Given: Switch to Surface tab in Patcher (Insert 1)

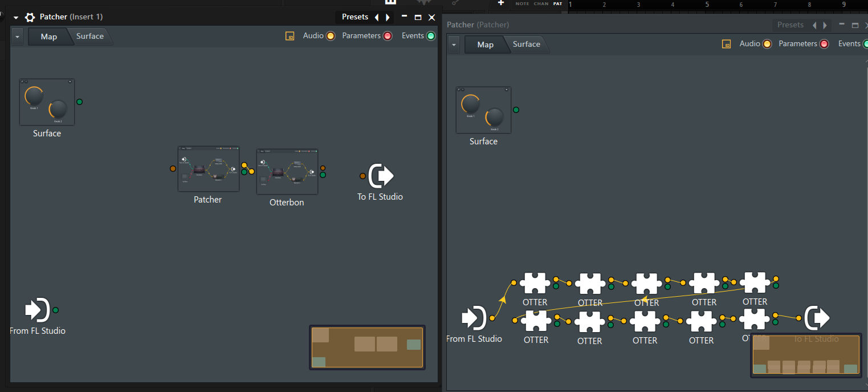Looking at the screenshot, I should [x=90, y=36].
